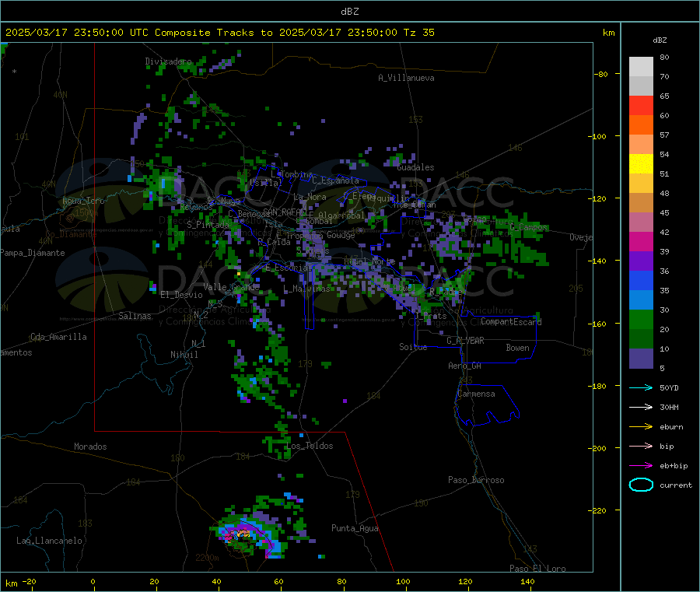Click the Los_Toldos place label

coord(310,446)
